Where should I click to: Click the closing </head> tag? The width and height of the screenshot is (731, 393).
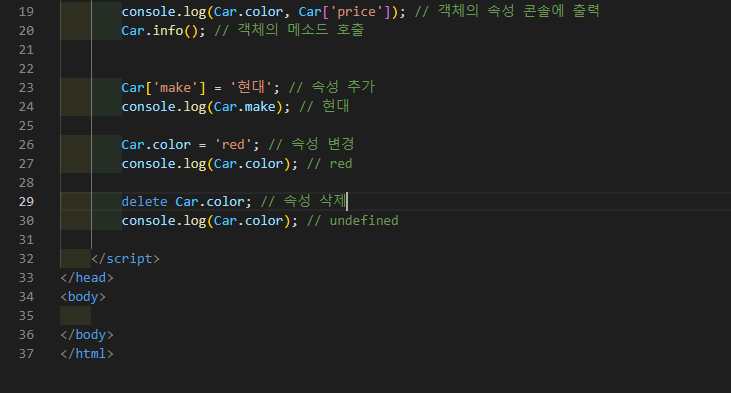point(87,278)
